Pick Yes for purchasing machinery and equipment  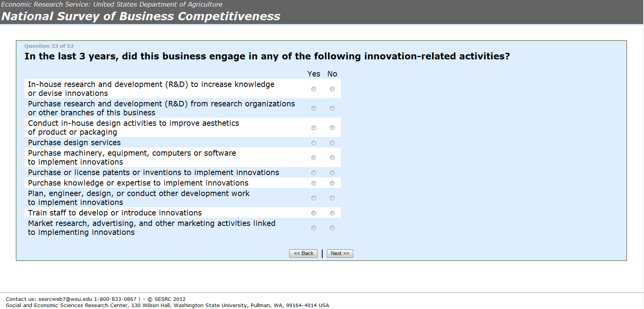click(x=314, y=158)
